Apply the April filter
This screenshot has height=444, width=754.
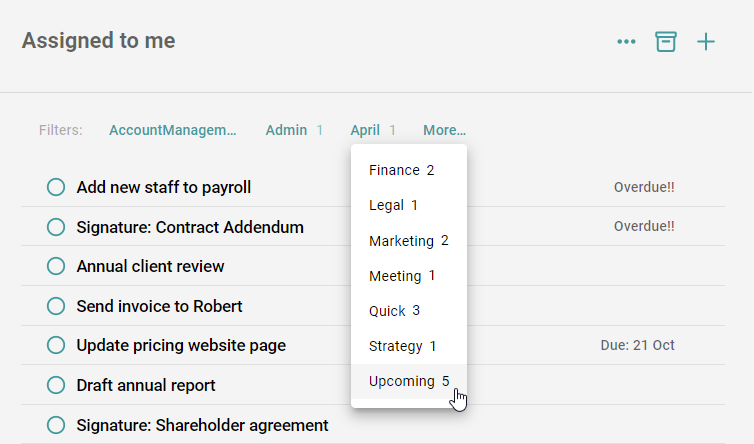pyautogui.click(x=373, y=130)
